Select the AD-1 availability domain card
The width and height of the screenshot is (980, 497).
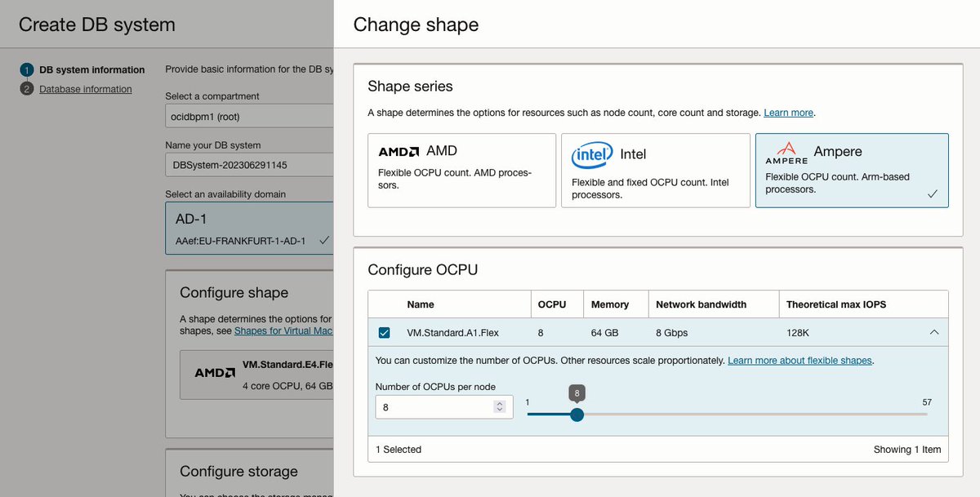pos(249,229)
